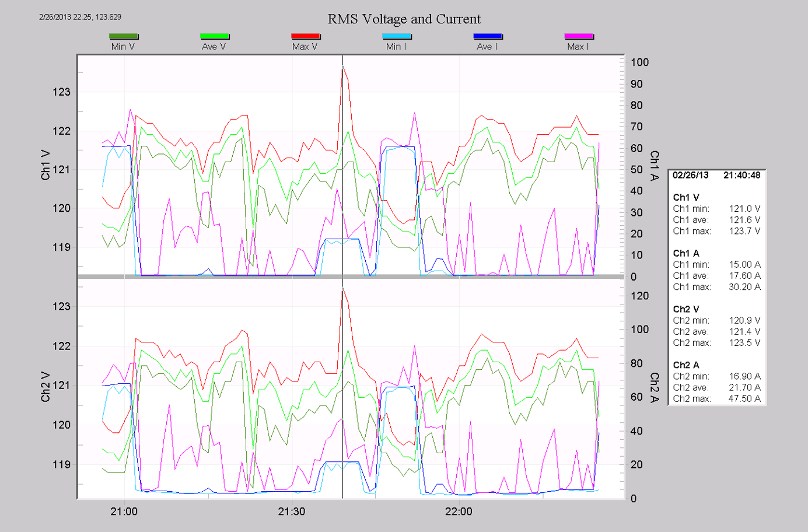Select the Ch2 A axis label

(655, 387)
